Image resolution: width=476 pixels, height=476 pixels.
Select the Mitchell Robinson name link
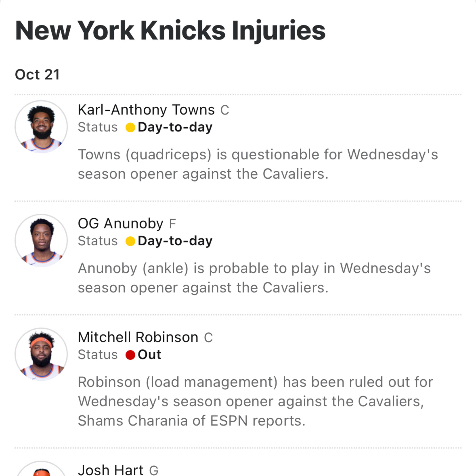(x=138, y=337)
